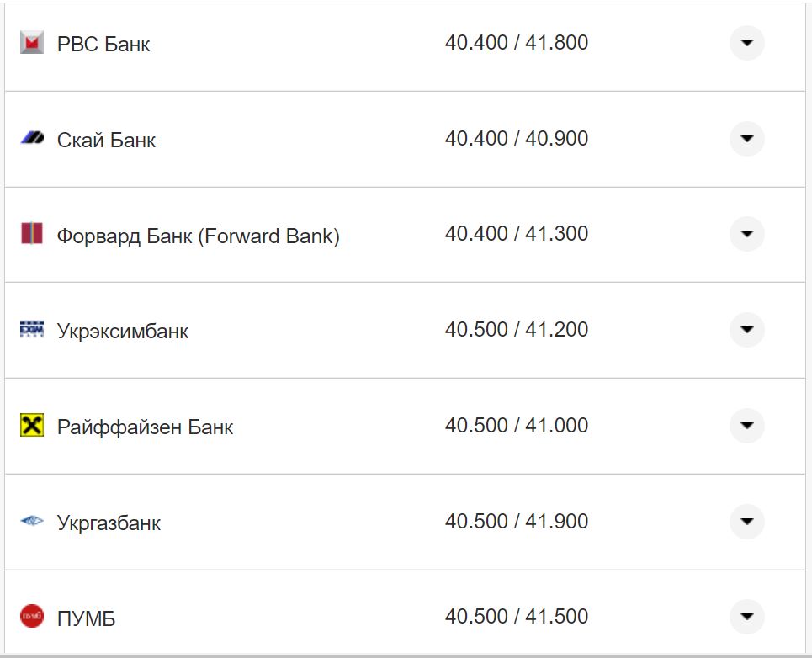The image size is (812, 658).
Task: Select the Укргазбанк bank name
Action: coord(109,523)
